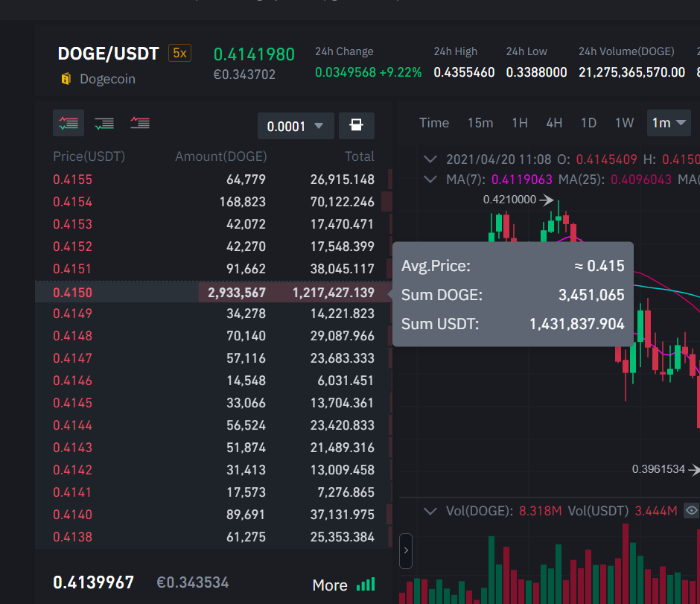Switch chart to 1H interval
This screenshot has width=700, height=604.
coord(520,123)
